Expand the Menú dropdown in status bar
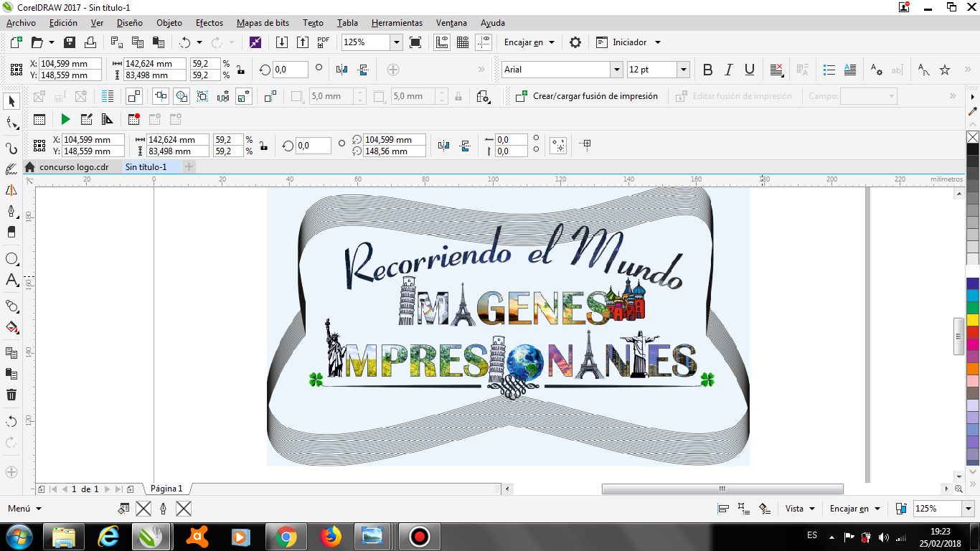This screenshot has width=980, height=551. tap(24, 509)
